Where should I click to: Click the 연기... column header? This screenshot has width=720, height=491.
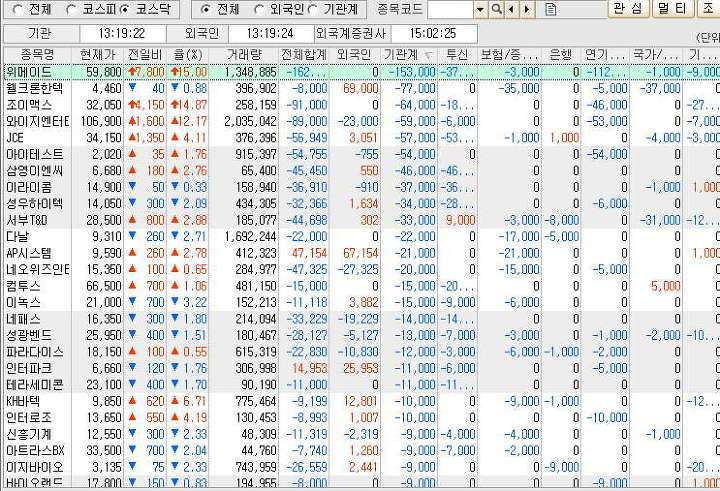click(605, 55)
